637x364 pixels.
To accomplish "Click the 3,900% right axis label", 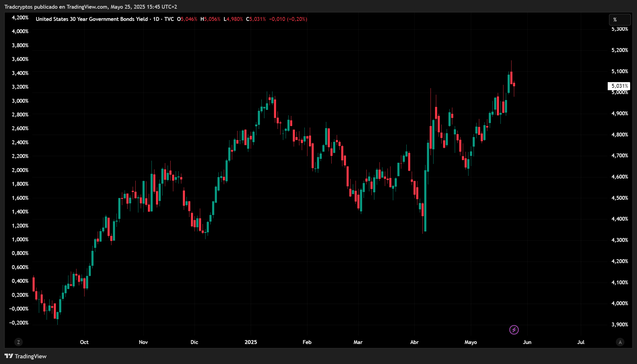I will click(x=620, y=325).
